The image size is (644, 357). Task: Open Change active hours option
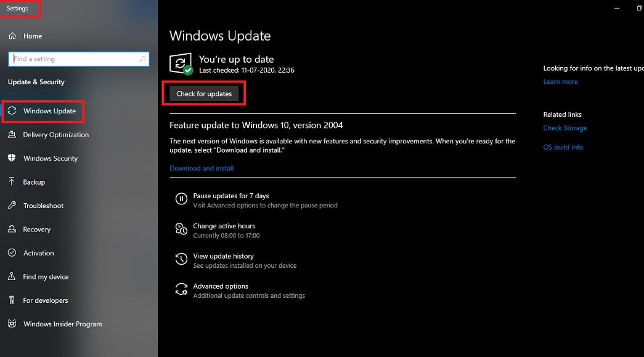pyautogui.click(x=224, y=226)
